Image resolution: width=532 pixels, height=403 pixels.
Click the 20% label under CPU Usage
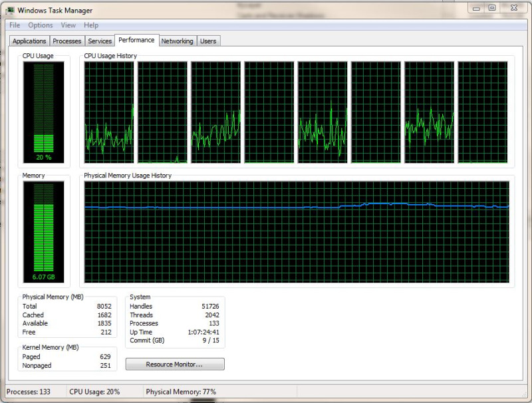coord(44,158)
